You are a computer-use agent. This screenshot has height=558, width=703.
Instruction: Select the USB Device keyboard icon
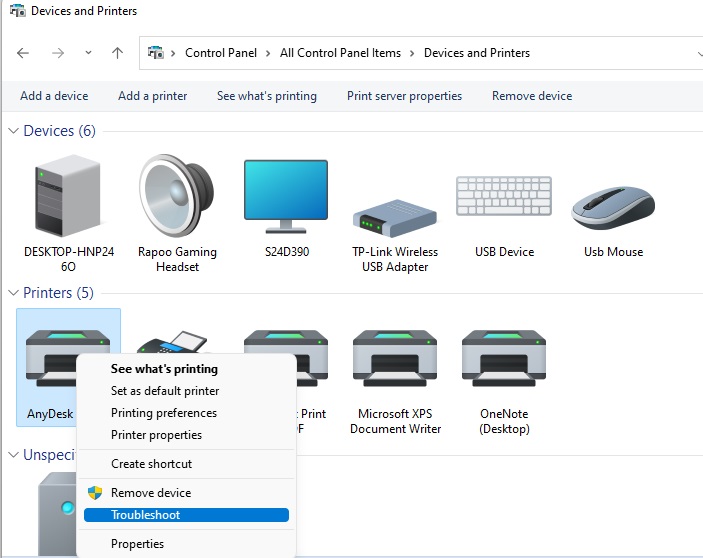504,196
